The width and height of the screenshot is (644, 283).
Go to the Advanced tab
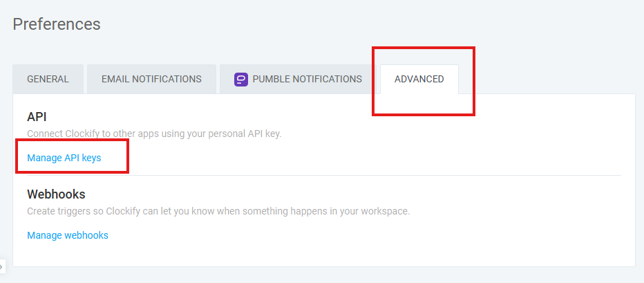[419, 79]
